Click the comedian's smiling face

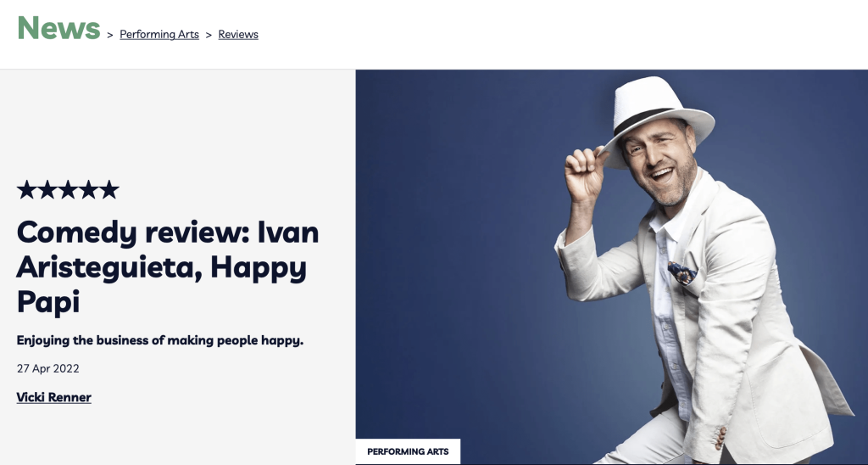[659, 165]
